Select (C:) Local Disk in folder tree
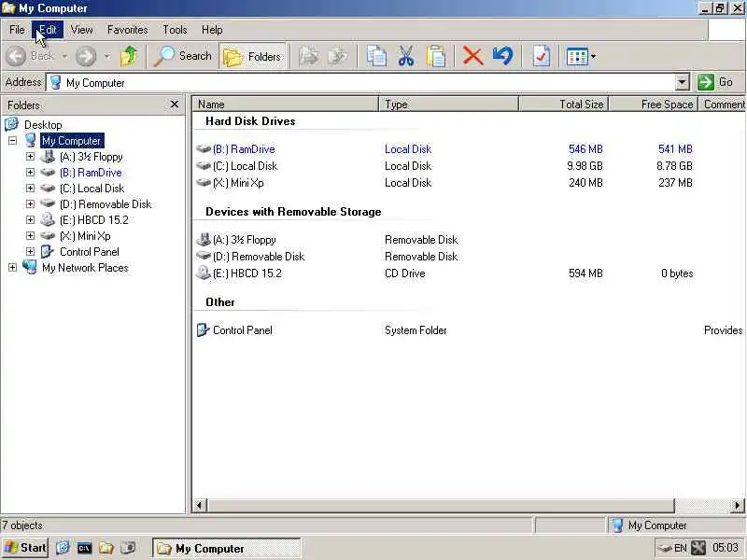 tap(92, 189)
